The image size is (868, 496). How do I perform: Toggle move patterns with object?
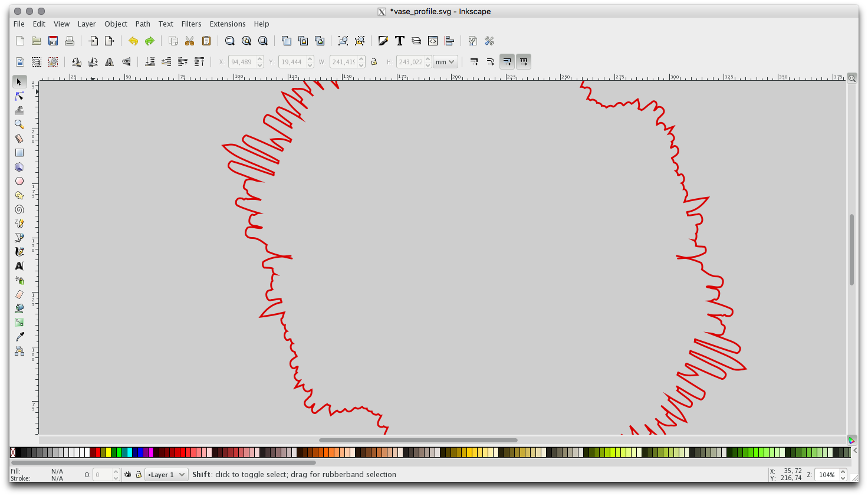tap(524, 62)
